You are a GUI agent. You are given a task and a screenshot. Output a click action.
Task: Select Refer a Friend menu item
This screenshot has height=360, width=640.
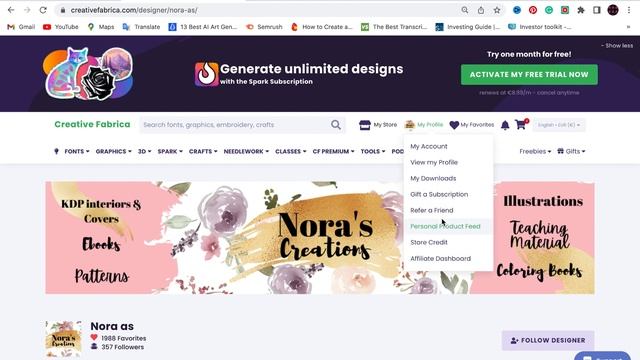click(x=431, y=210)
